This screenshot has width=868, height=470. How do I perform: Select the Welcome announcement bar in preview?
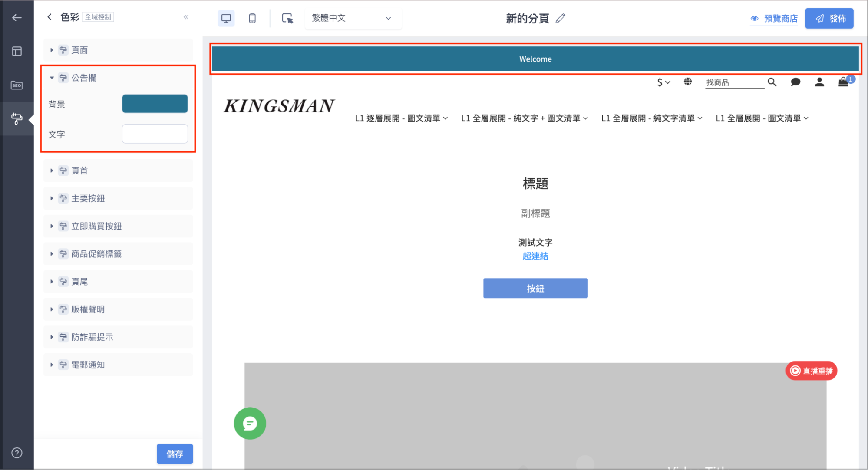click(535, 59)
